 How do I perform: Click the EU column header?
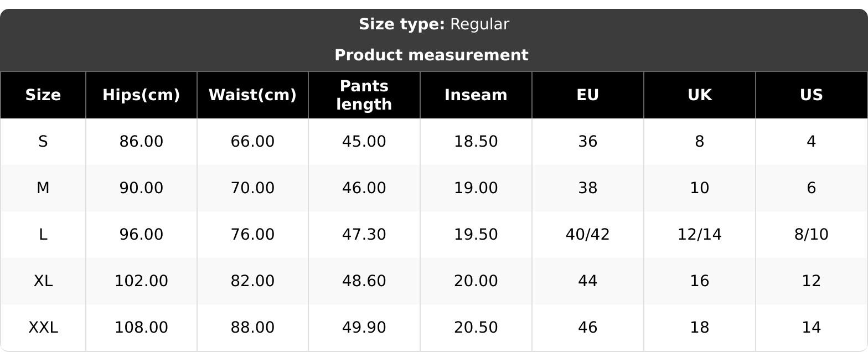pyautogui.click(x=588, y=95)
